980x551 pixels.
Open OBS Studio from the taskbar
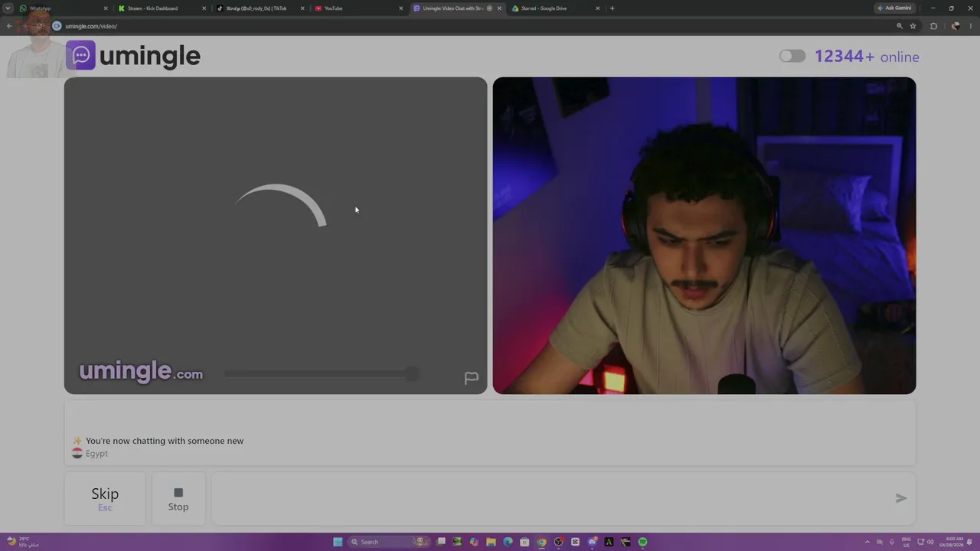click(558, 542)
